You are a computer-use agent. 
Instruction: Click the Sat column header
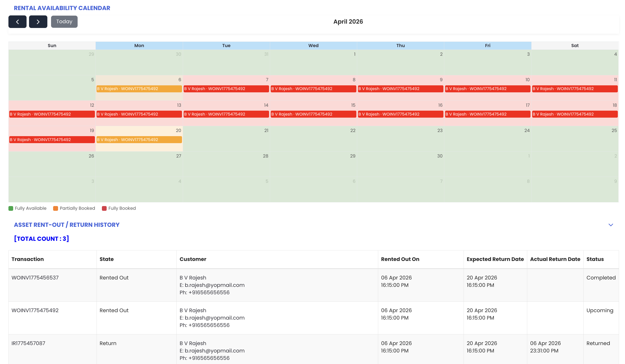tap(575, 46)
